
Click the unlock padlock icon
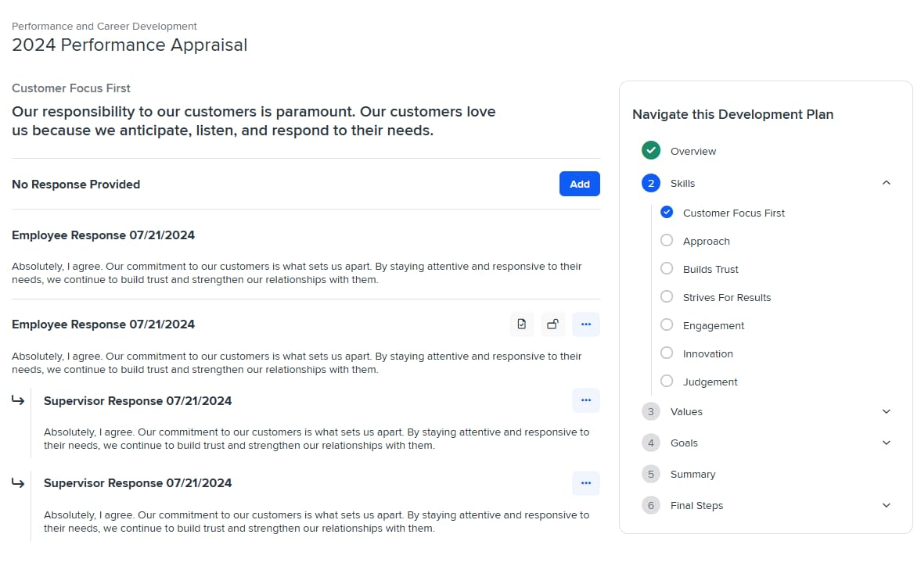(553, 324)
